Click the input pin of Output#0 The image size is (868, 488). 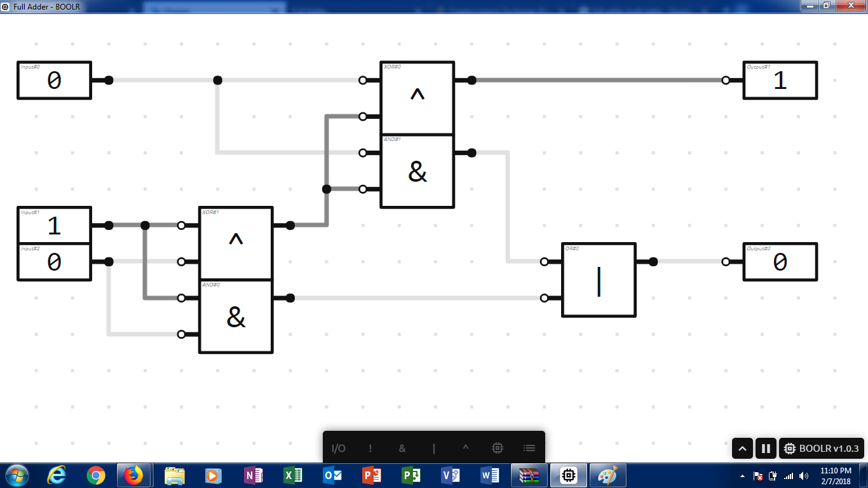[726, 261]
